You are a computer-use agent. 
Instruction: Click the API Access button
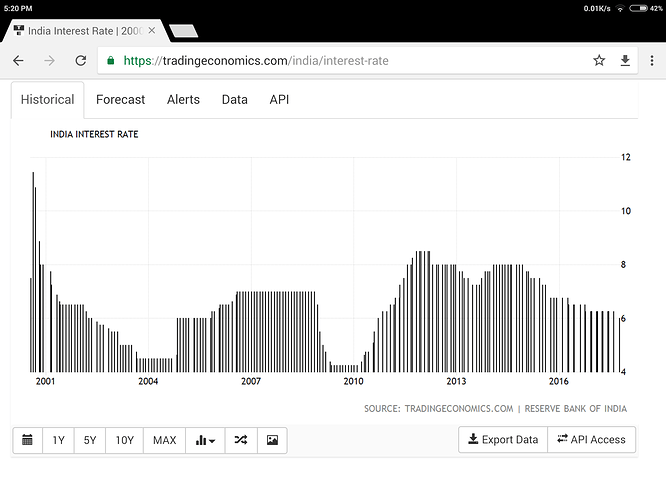click(591, 440)
